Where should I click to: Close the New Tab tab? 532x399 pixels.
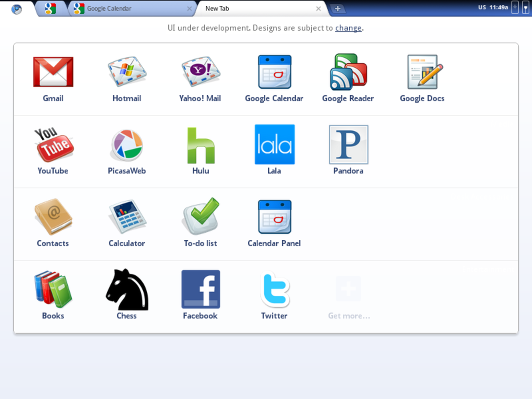click(x=318, y=8)
